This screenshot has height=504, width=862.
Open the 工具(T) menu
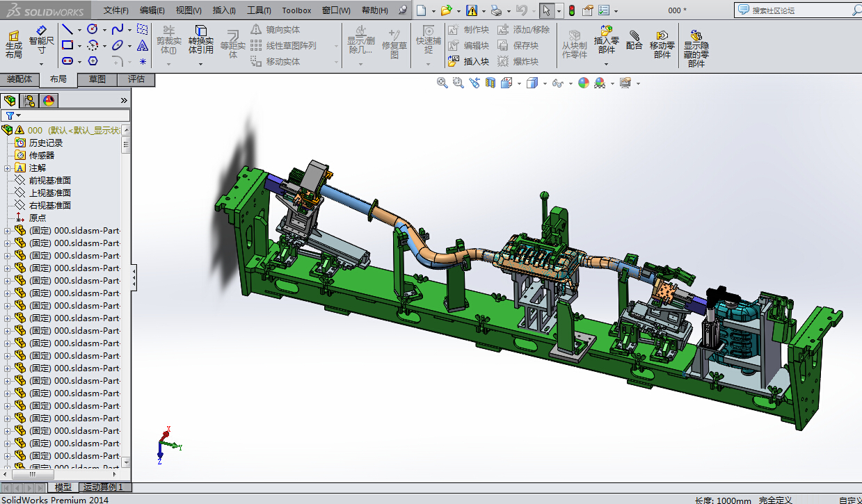259,10
